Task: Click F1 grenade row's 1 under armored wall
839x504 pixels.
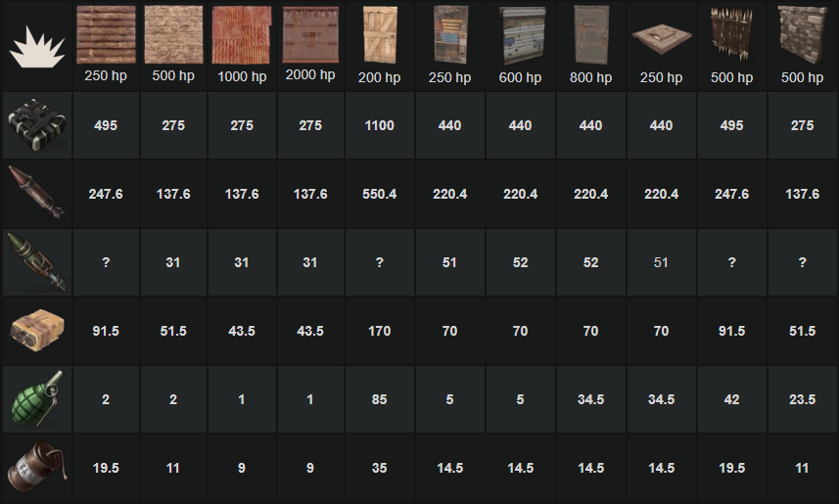Action: point(310,399)
